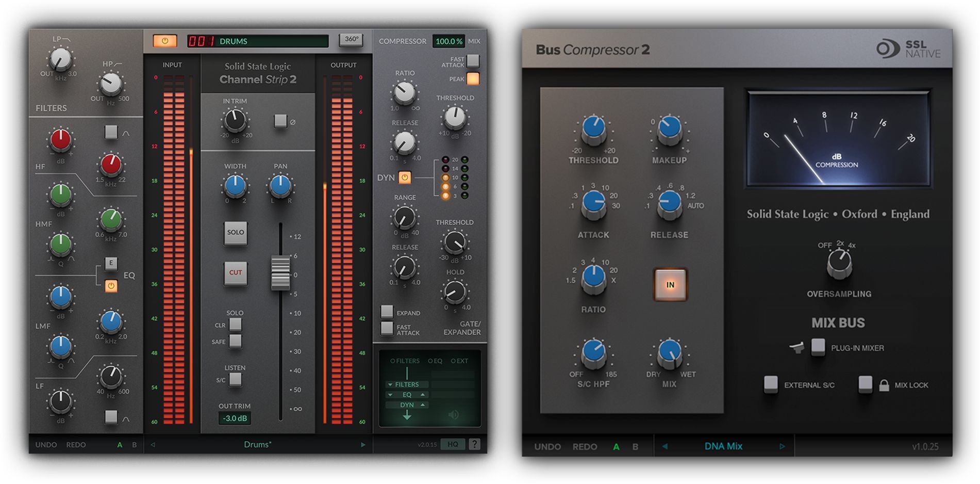Enable HQ mode on Channel Strip 2
Screen dimensions: 980x484
coord(452,444)
